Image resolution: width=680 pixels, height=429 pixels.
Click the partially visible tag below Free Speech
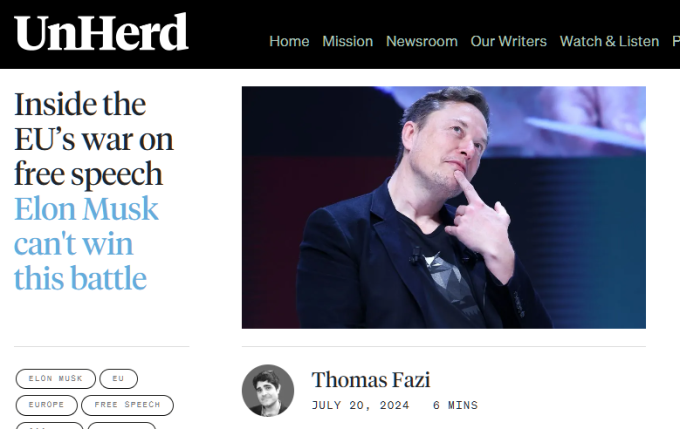click(121, 426)
